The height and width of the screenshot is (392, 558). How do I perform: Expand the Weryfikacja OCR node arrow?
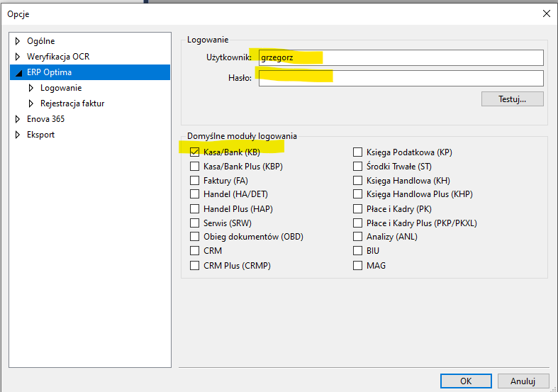click(x=18, y=57)
